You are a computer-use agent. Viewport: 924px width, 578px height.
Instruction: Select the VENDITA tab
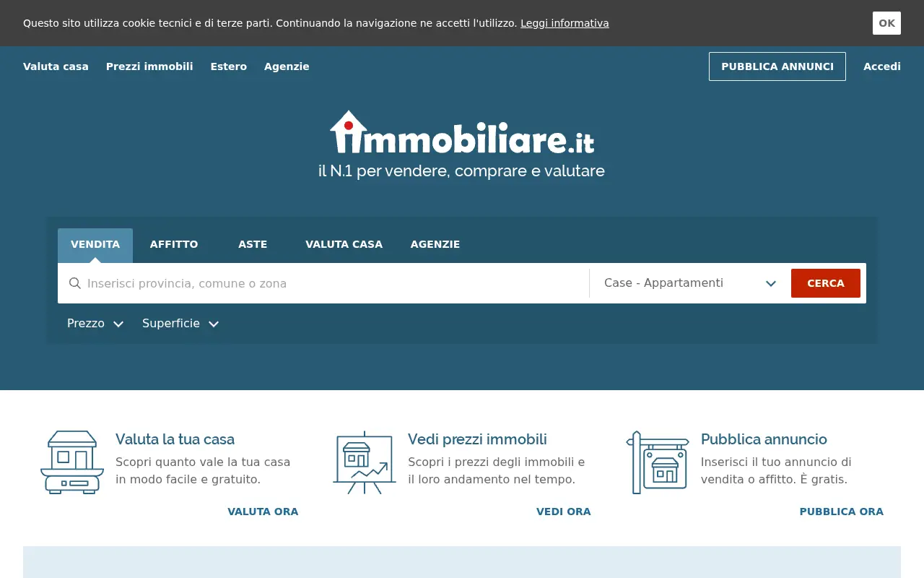[95, 245]
